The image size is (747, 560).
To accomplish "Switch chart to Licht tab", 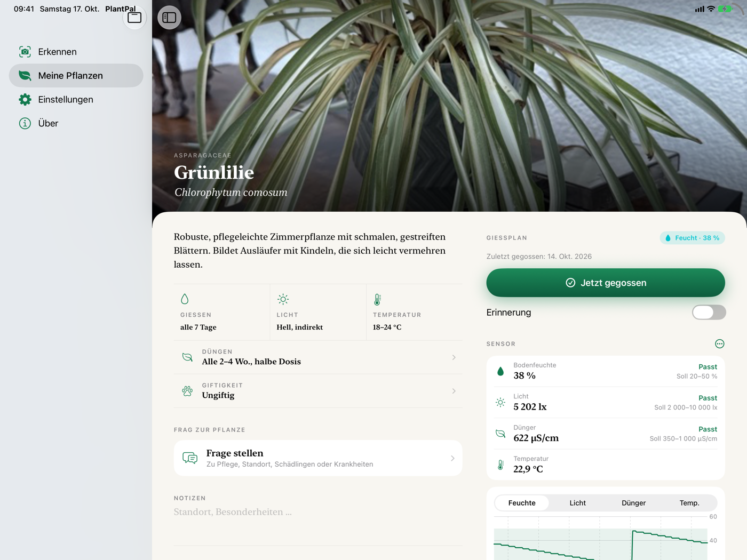I will pos(577,503).
